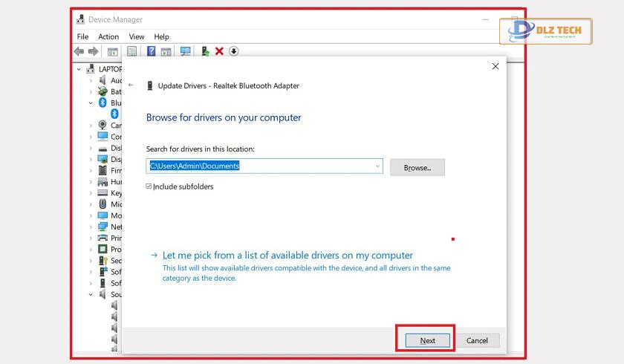The width and height of the screenshot is (624, 364).
Task: Click the forward arrow toolbar icon
Action: [x=93, y=51]
